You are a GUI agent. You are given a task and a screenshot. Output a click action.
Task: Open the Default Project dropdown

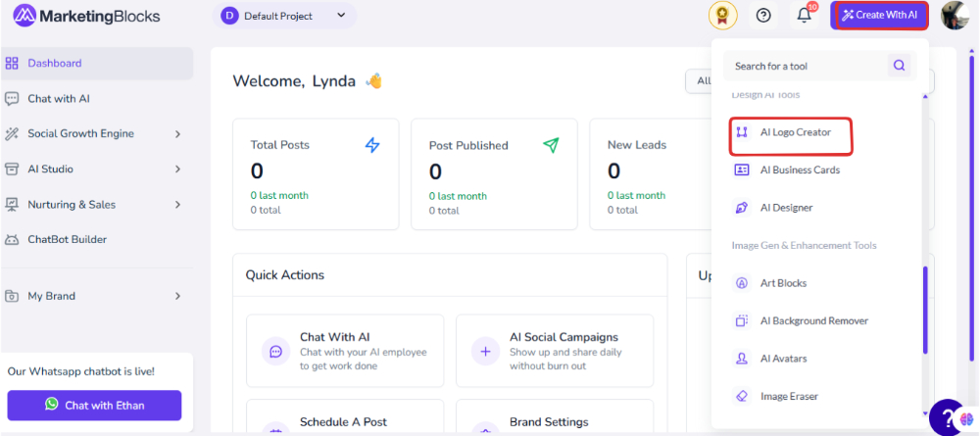[284, 16]
